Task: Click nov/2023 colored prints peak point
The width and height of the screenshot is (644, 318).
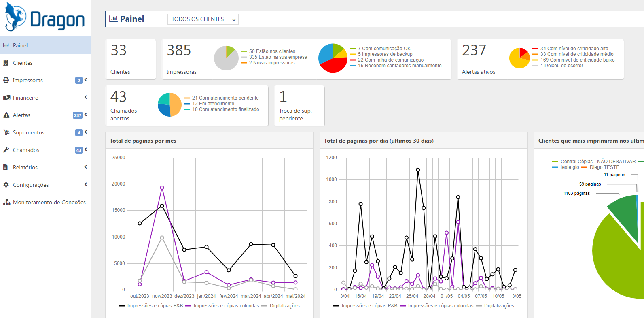Action: [162, 188]
